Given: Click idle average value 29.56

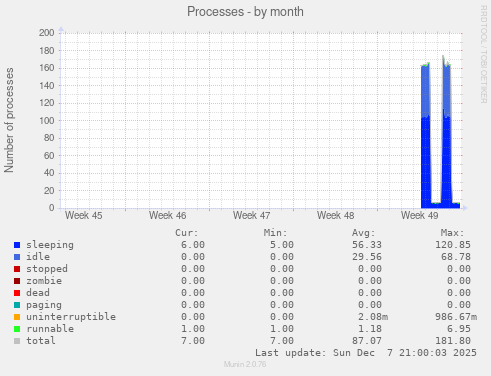Looking at the screenshot, I should (x=367, y=257).
